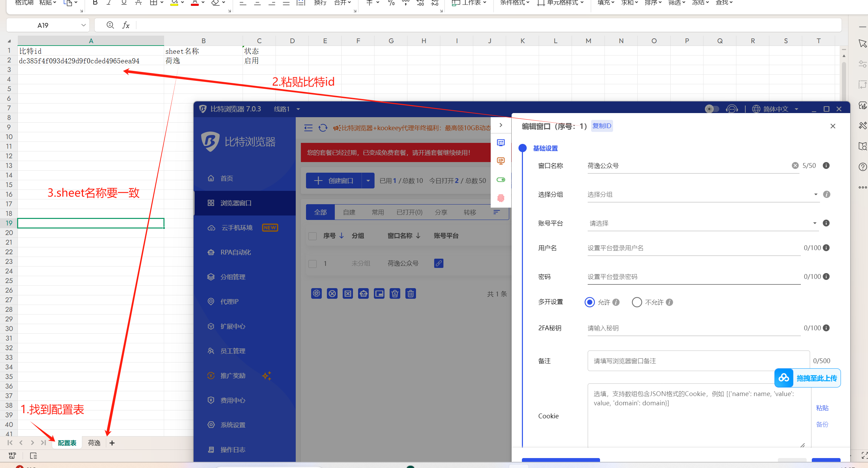Click the 复制ID button

pyautogui.click(x=602, y=126)
